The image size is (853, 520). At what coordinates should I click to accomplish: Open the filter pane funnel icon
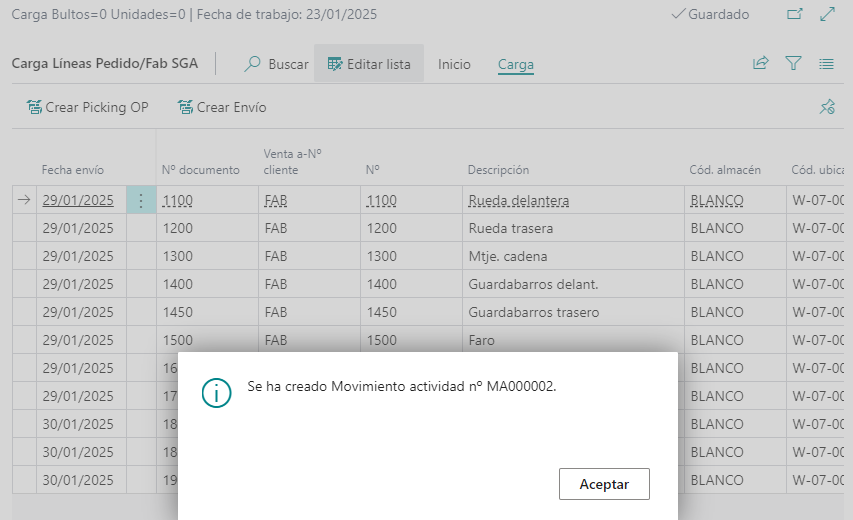pyautogui.click(x=793, y=64)
